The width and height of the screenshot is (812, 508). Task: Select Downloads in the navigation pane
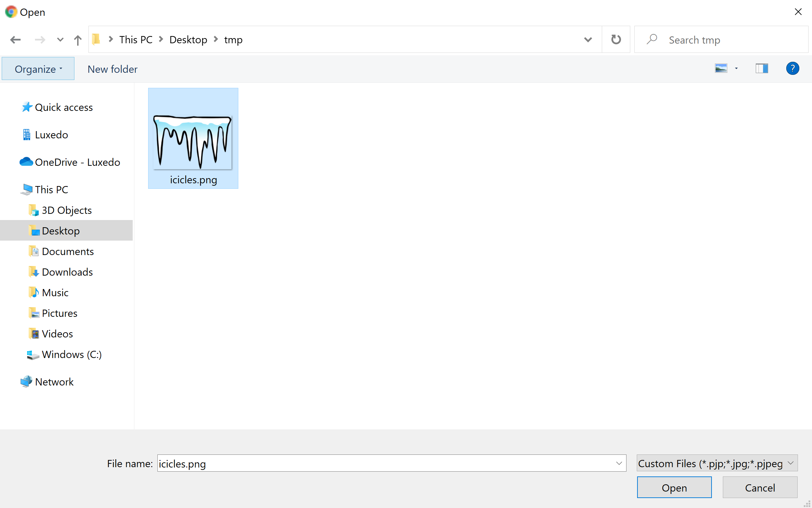tap(67, 272)
